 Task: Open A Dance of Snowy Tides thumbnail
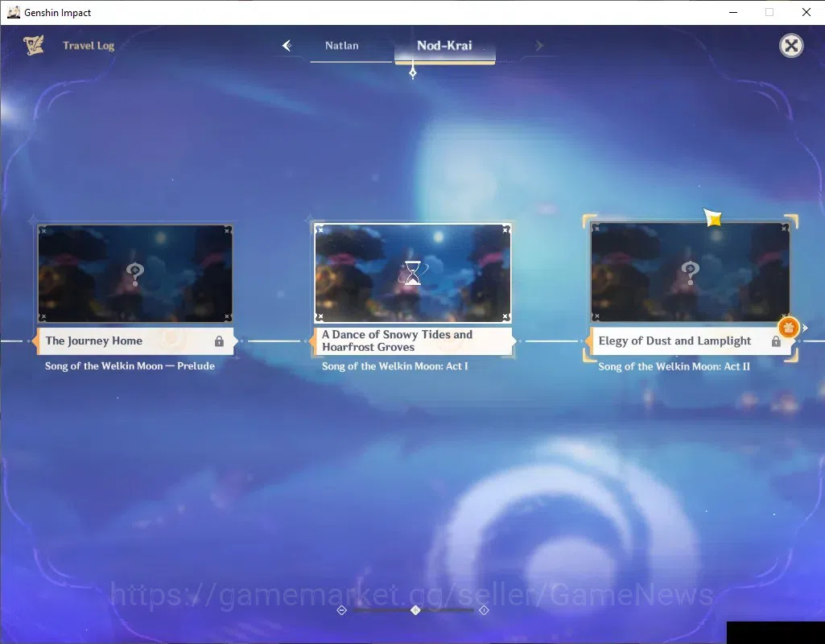(x=412, y=273)
